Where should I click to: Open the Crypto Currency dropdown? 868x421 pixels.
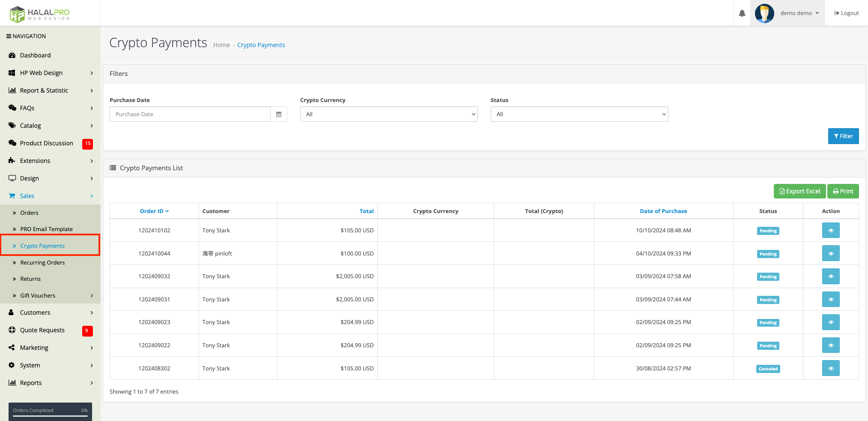pyautogui.click(x=388, y=114)
